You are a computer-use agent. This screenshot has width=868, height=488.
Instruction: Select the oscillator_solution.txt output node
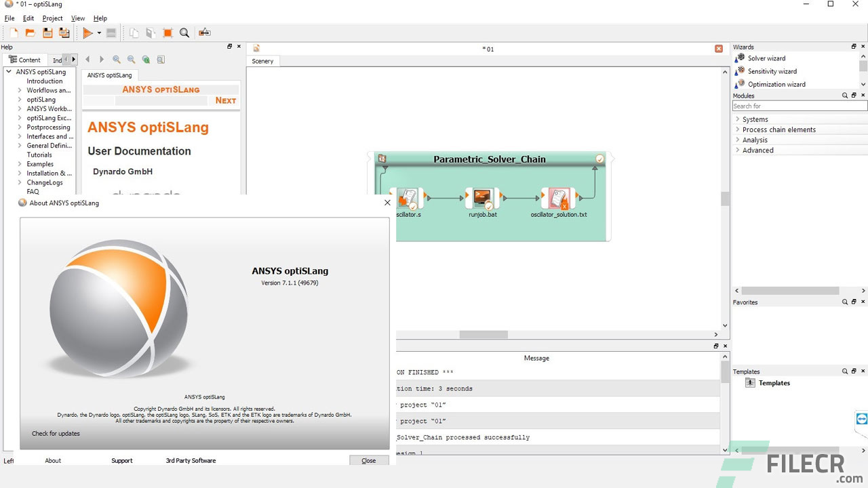[559, 199]
